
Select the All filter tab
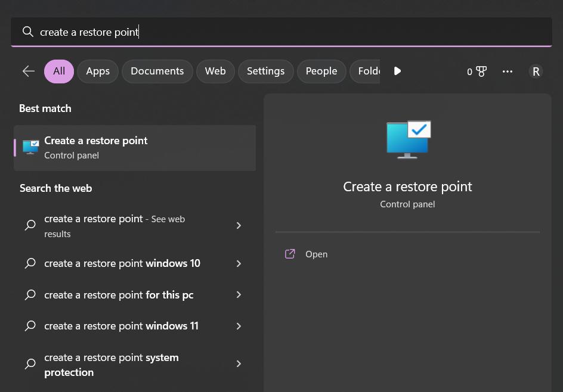click(x=59, y=71)
